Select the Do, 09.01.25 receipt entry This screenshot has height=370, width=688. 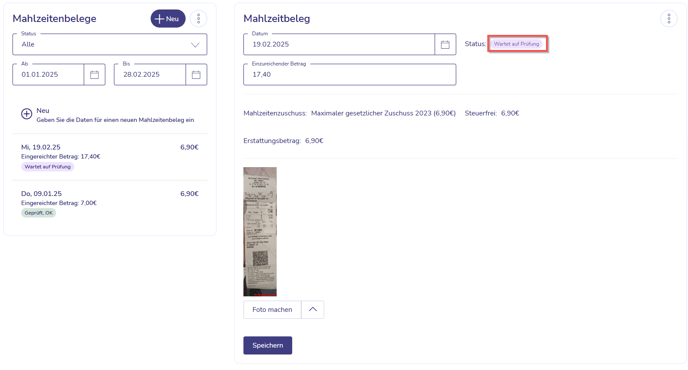coord(110,203)
